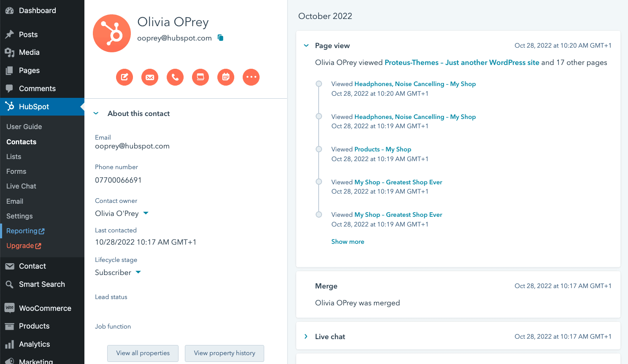
Task: Click email value under About this contact
Action: tap(132, 146)
